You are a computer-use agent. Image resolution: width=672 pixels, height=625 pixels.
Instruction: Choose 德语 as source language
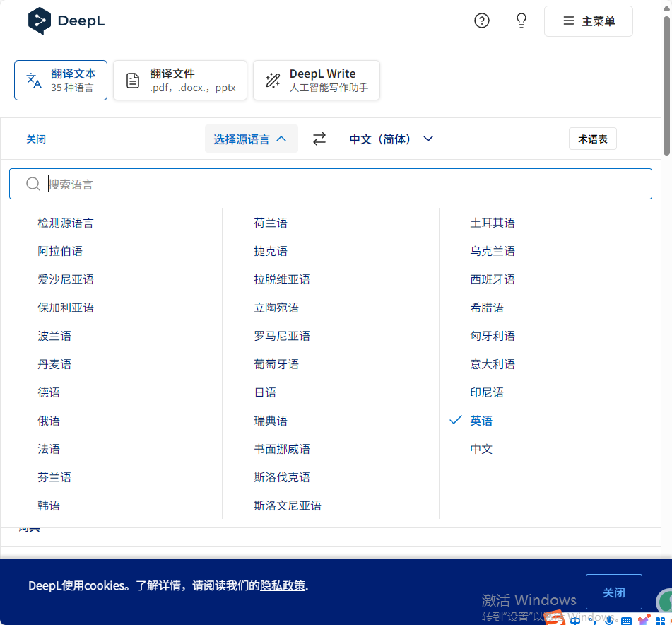[x=49, y=392]
